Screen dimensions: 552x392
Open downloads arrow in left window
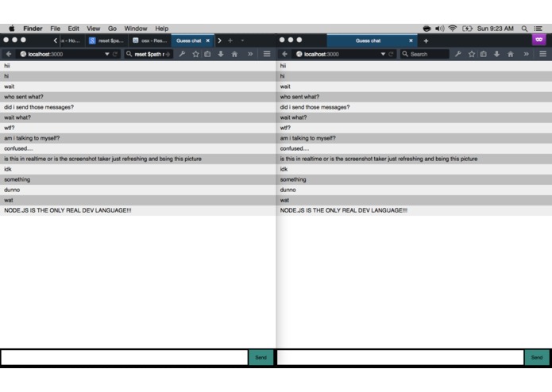[x=221, y=54]
